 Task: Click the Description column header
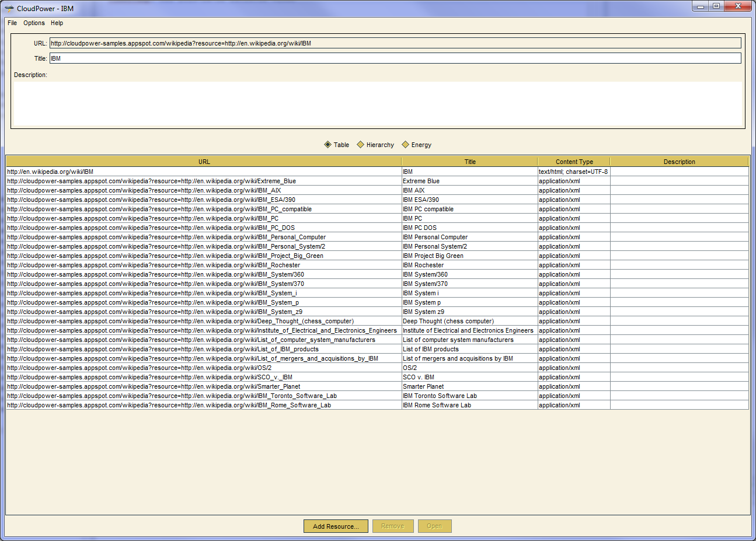[x=680, y=162]
